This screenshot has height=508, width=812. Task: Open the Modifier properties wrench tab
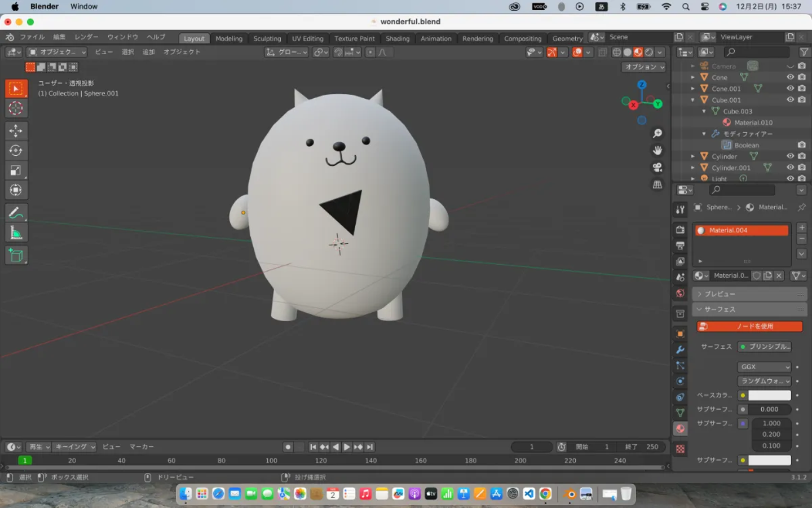pyautogui.click(x=680, y=350)
